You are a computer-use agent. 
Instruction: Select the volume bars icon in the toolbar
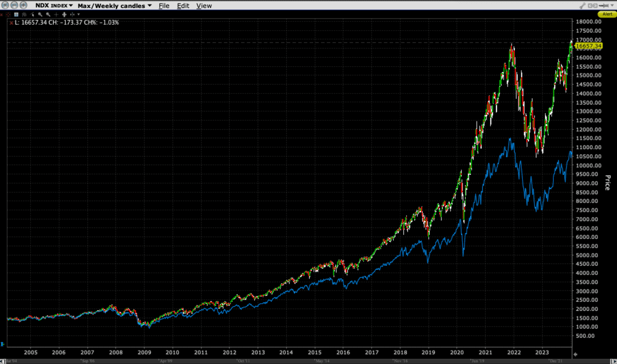click(x=24, y=15)
